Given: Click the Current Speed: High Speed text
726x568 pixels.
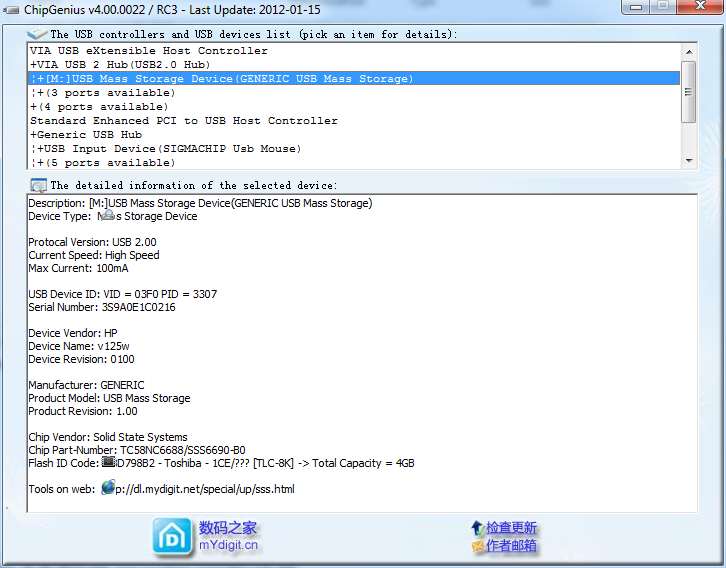Looking at the screenshot, I should pos(94,255).
